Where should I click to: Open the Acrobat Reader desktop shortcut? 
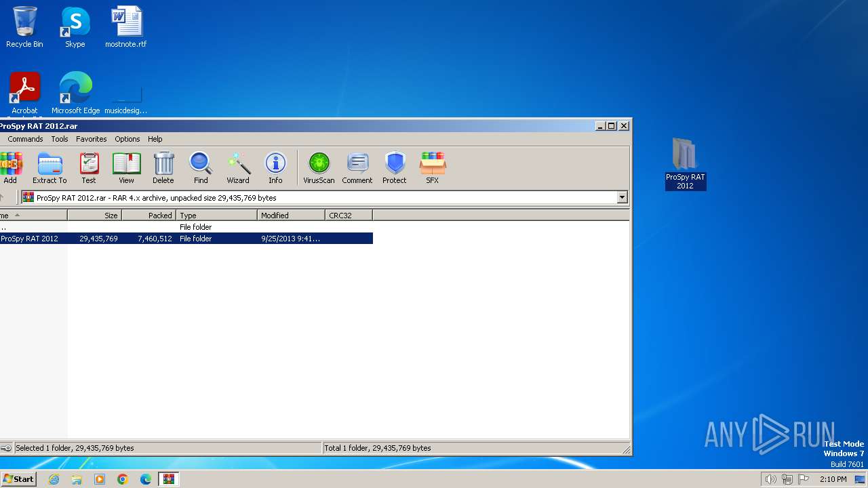(24, 94)
